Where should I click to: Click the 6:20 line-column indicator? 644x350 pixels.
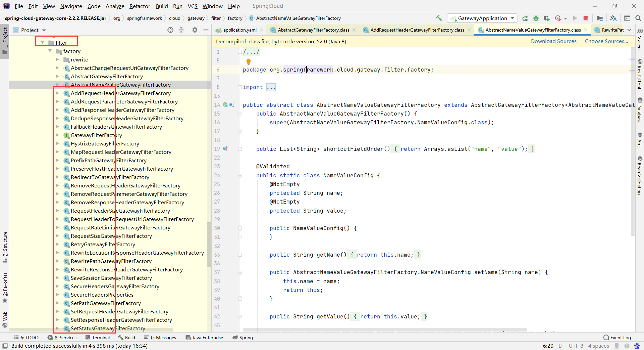tap(548, 346)
